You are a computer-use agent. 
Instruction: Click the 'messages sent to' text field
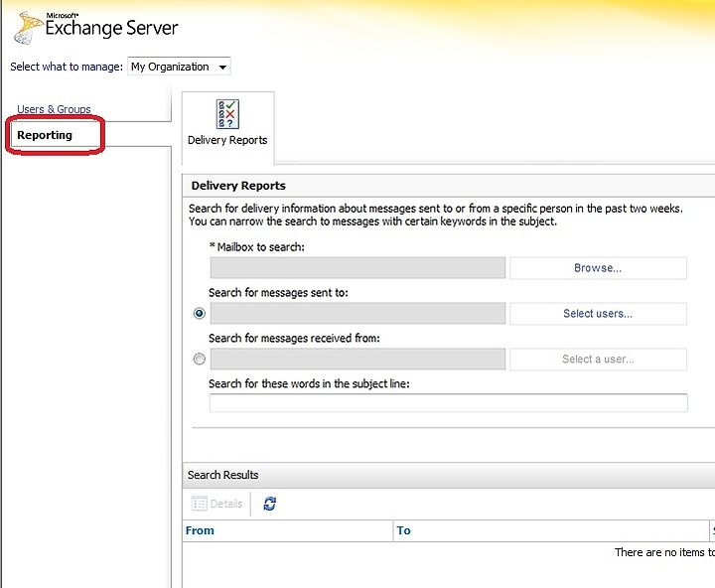tap(357, 314)
